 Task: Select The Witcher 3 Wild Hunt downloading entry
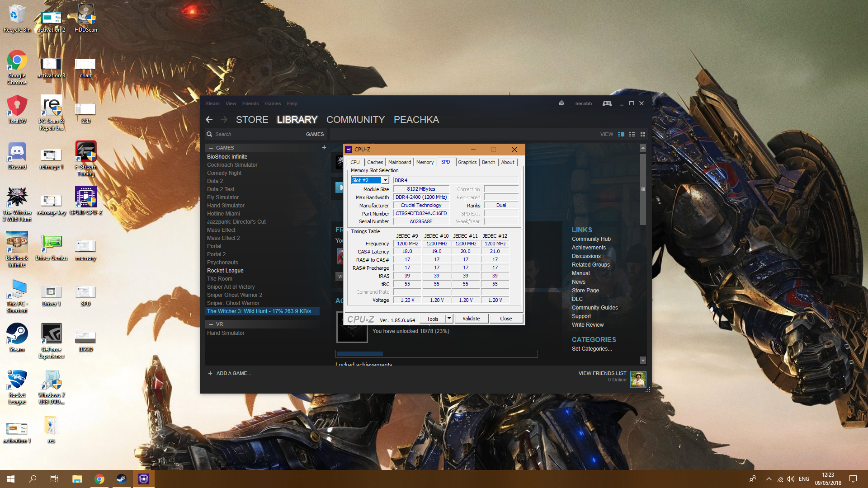tap(263, 311)
